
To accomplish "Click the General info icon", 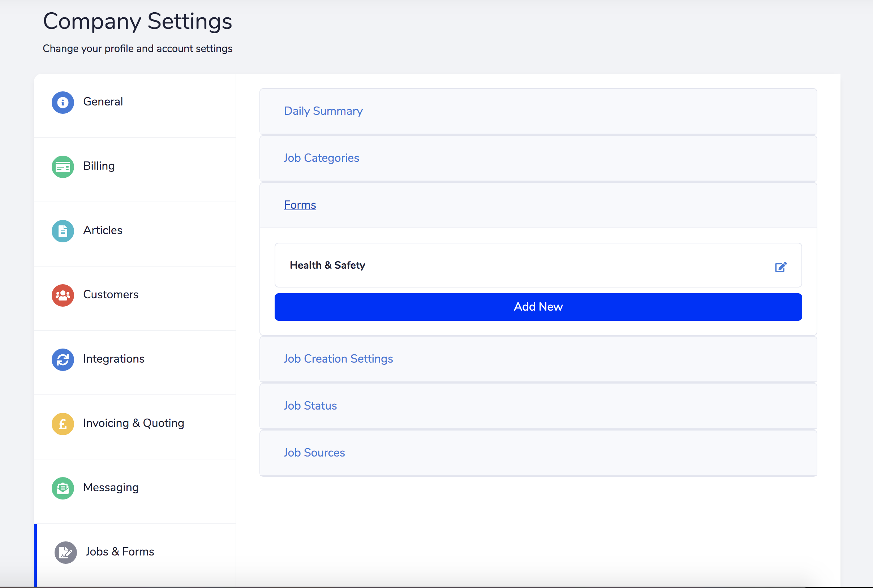I will [63, 102].
